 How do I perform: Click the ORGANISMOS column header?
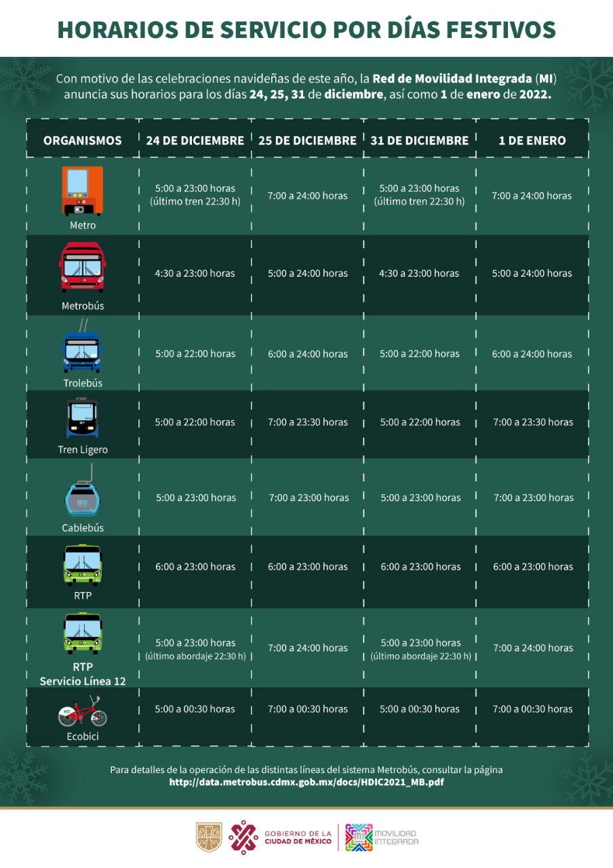83,140
